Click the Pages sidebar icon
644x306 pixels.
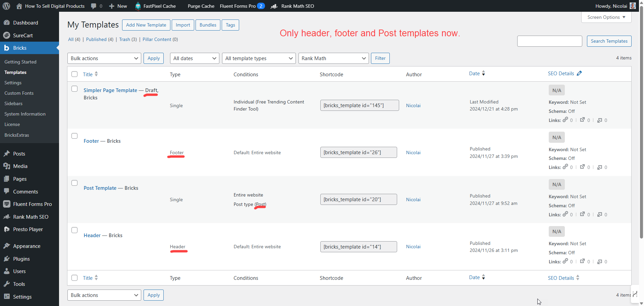coord(7,179)
